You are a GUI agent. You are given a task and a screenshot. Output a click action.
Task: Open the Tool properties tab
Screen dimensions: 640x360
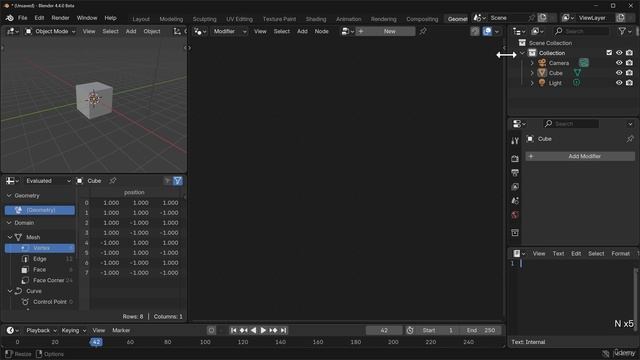515,141
